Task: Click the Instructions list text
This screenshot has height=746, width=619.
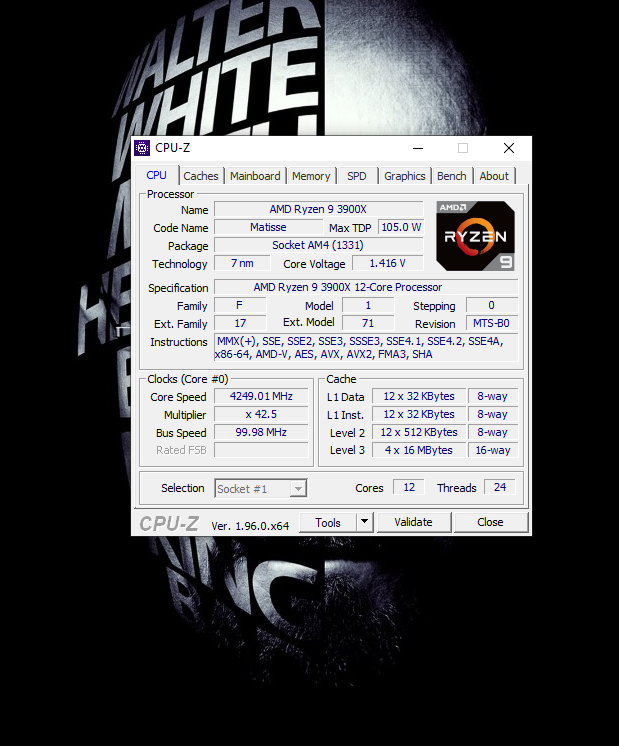Action: click(x=366, y=348)
